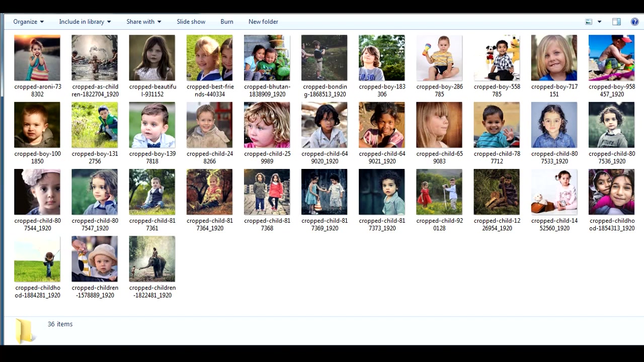The width and height of the screenshot is (644, 362).
Task: Select thumbnail cropped-child-817361
Action: coord(152,192)
